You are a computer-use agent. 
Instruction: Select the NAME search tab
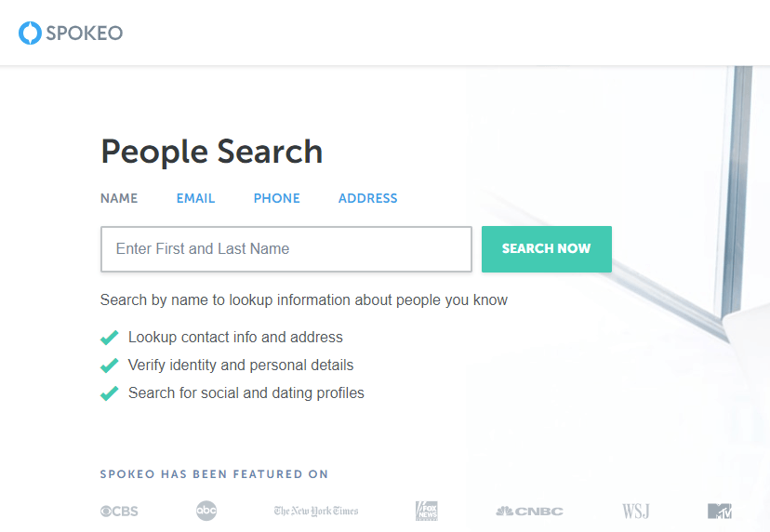[119, 198]
